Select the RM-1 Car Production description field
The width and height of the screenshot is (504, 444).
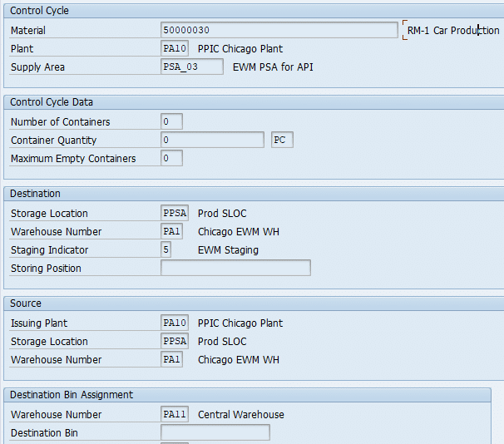click(452, 31)
